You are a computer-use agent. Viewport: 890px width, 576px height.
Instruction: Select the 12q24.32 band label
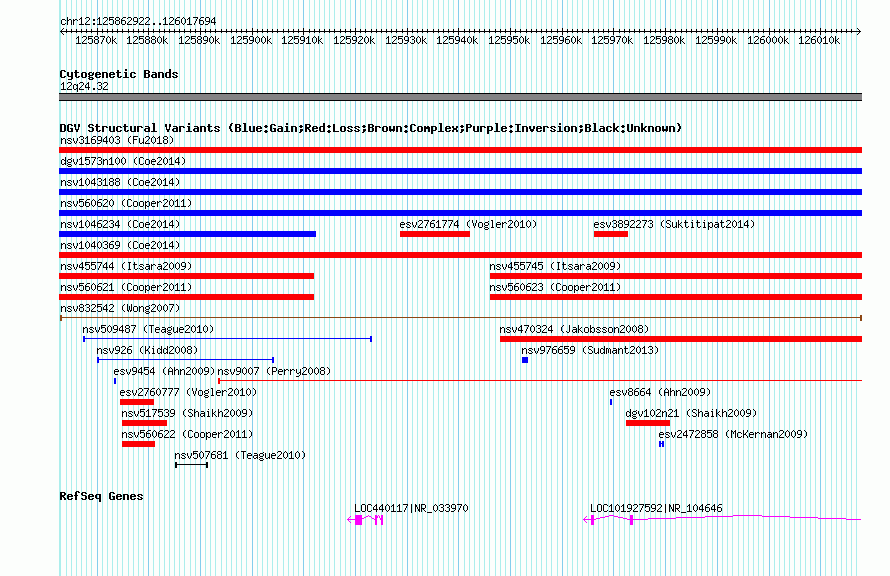(84, 86)
